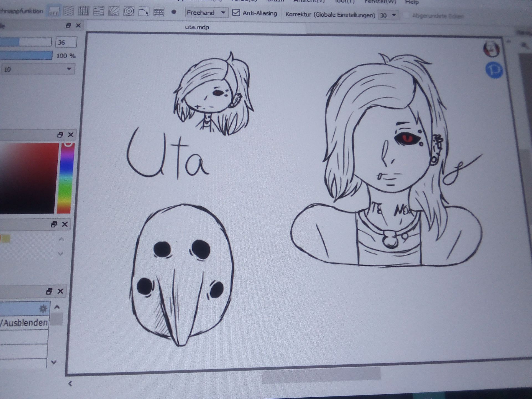This screenshot has height=399, width=532.
Task: Select the yellow palette swatch
Action: [6, 239]
